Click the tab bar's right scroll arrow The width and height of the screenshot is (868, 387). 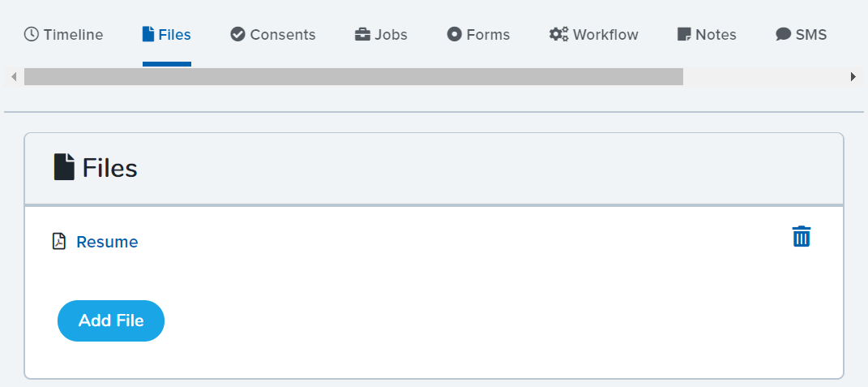(853, 76)
